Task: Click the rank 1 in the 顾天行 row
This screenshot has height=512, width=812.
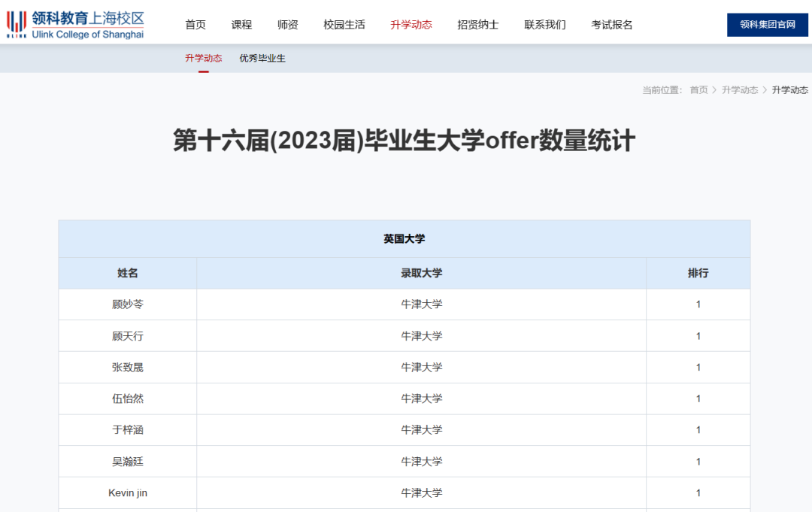Action: click(x=698, y=336)
